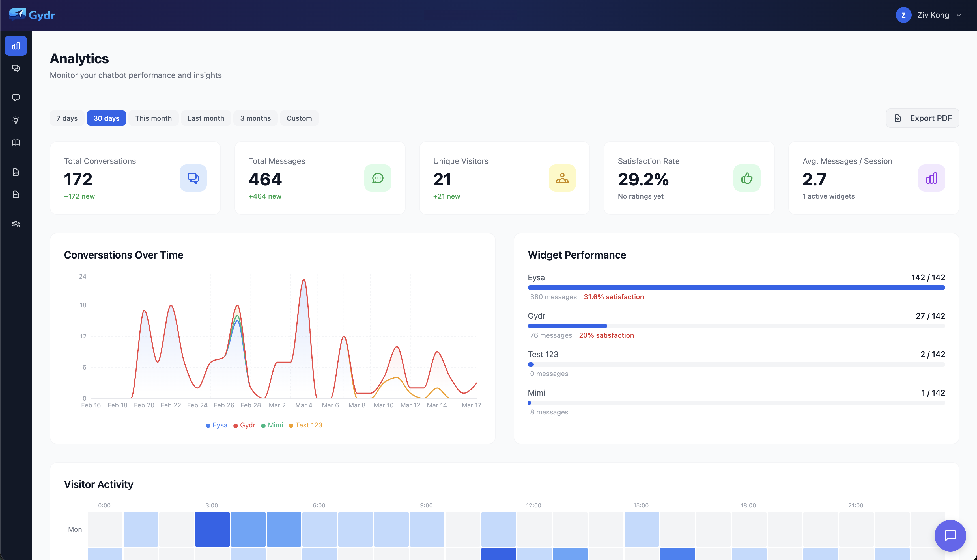The image size is (977, 560).
Task: Click the team members icon in sidebar
Action: click(x=16, y=224)
